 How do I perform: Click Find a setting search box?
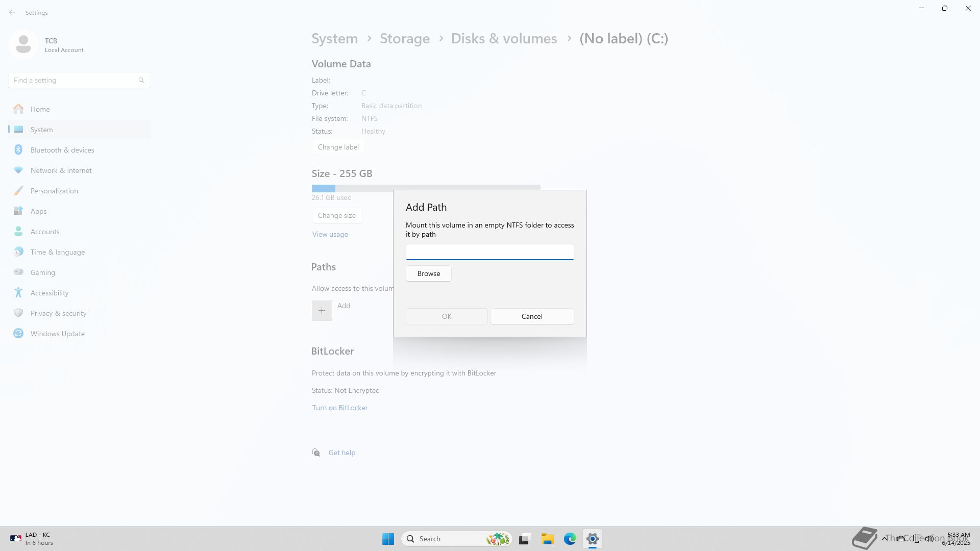pos(74,80)
